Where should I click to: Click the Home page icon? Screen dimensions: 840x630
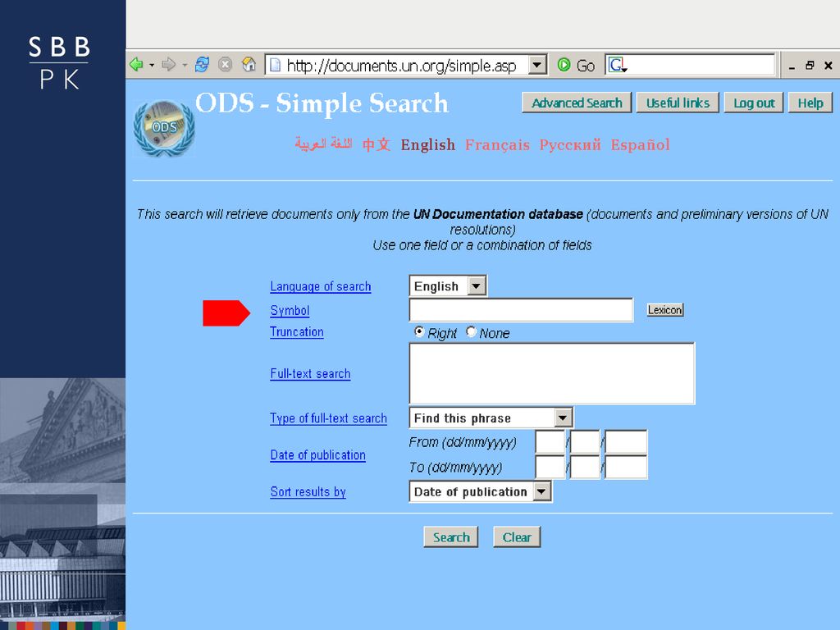point(249,65)
